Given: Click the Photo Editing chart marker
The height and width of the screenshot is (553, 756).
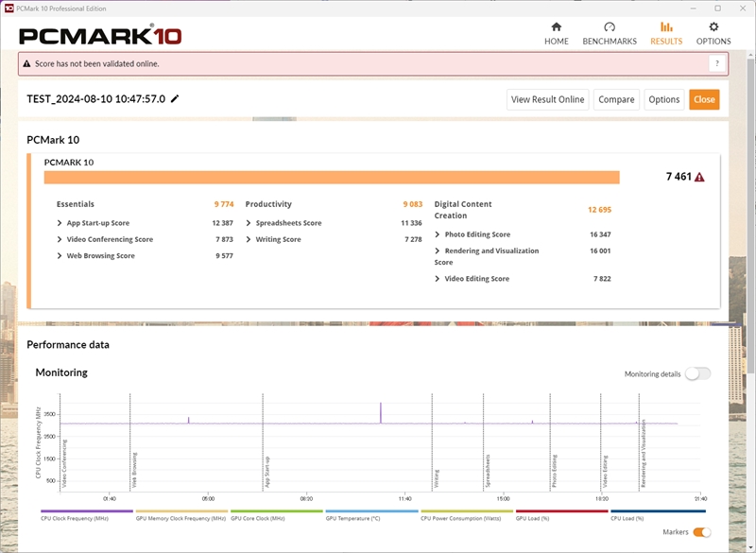Looking at the screenshot, I should click(555, 471).
